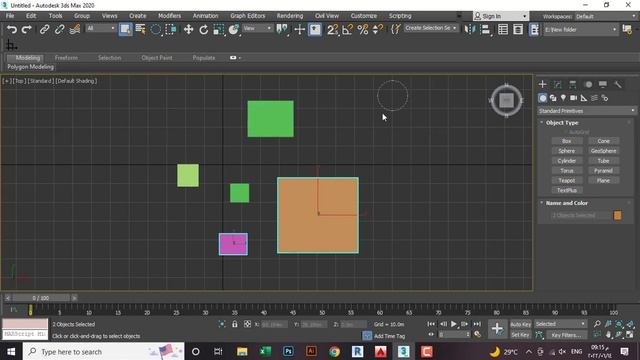Viewport: 640px width, 360px height.
Task: Open the Hierarchy panel tab icon
Action: click(573, 84)
